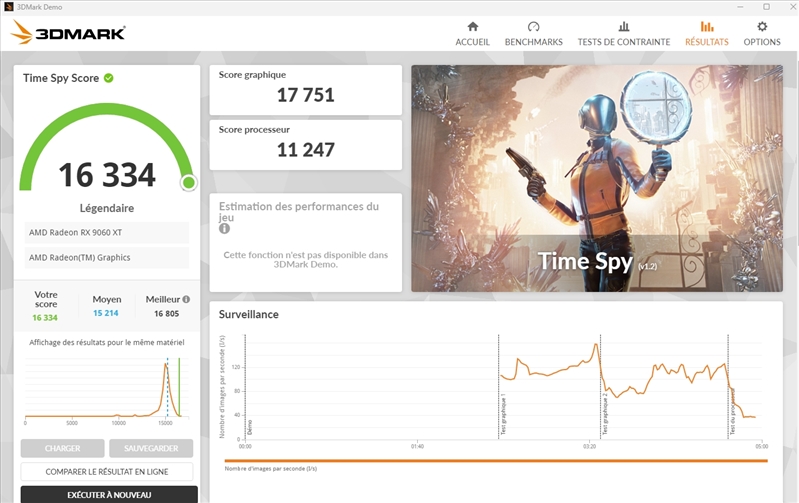This screenshot has width=799, height=503.
Task: Select the Résultats bar chart icon
Action: [x=706, y=27]
